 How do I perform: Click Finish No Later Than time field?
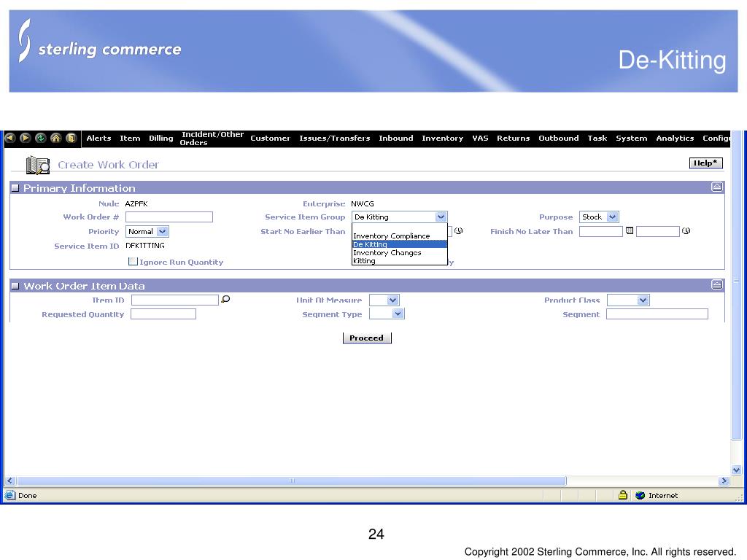[x=657, y=231]
